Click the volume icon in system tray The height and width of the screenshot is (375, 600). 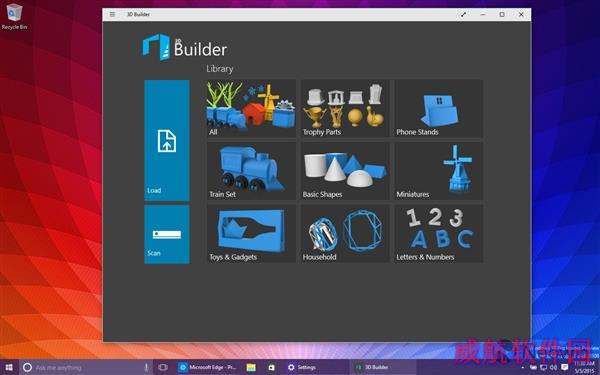coord(553,368)
